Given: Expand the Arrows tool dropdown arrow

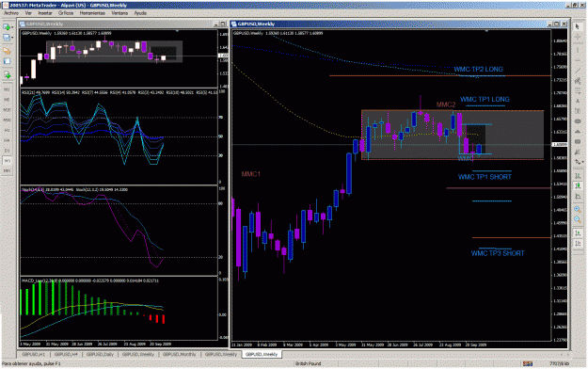Looking at the screenshot, I should 582,162.
